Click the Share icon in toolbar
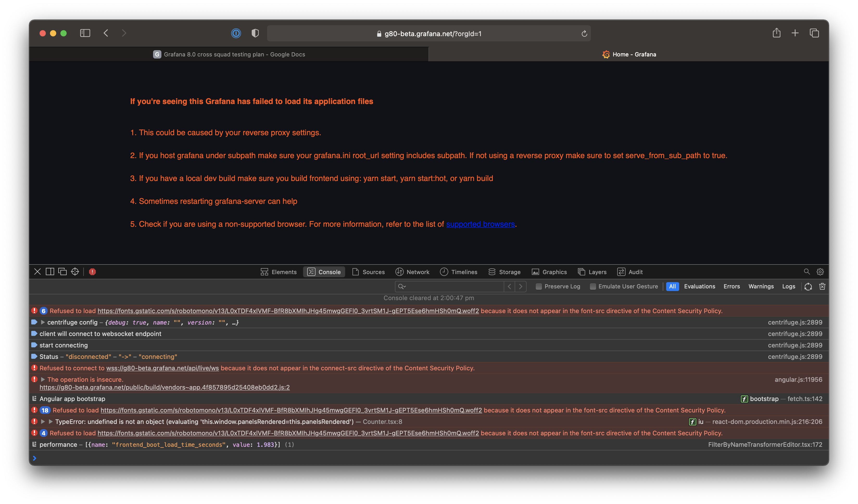 pyautogui.click(x=776, y=33)
